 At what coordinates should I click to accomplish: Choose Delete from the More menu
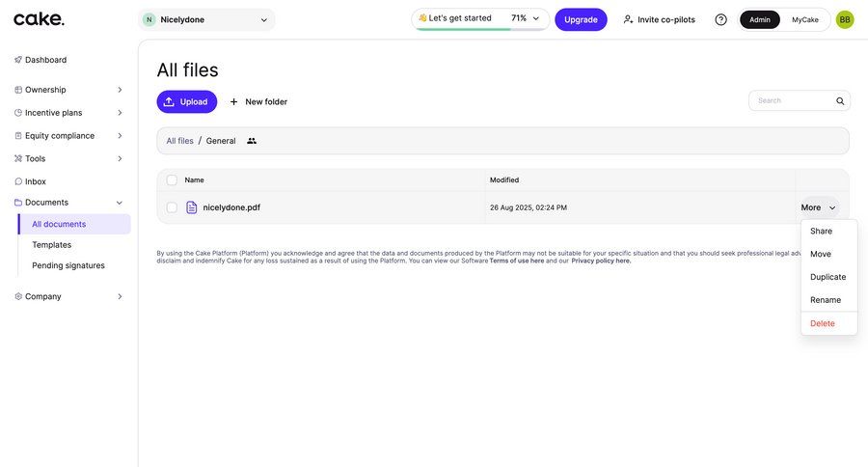(x=823, y=323)
